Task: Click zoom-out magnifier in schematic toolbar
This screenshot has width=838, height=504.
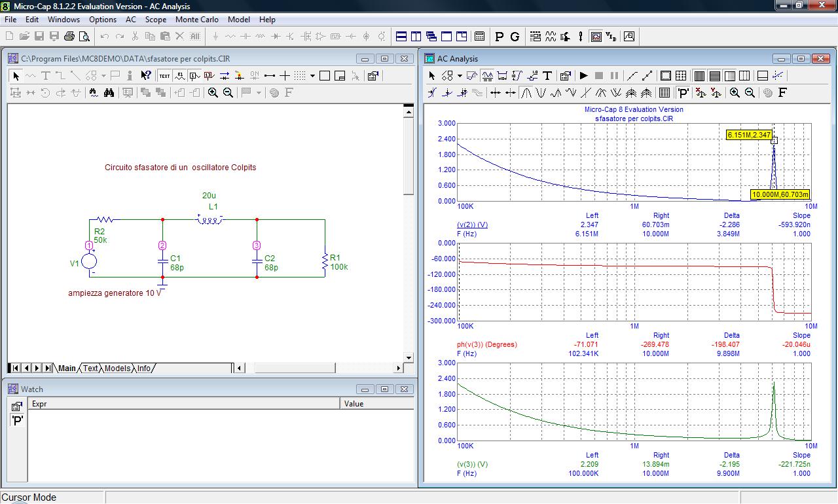Action: (228, 93)
